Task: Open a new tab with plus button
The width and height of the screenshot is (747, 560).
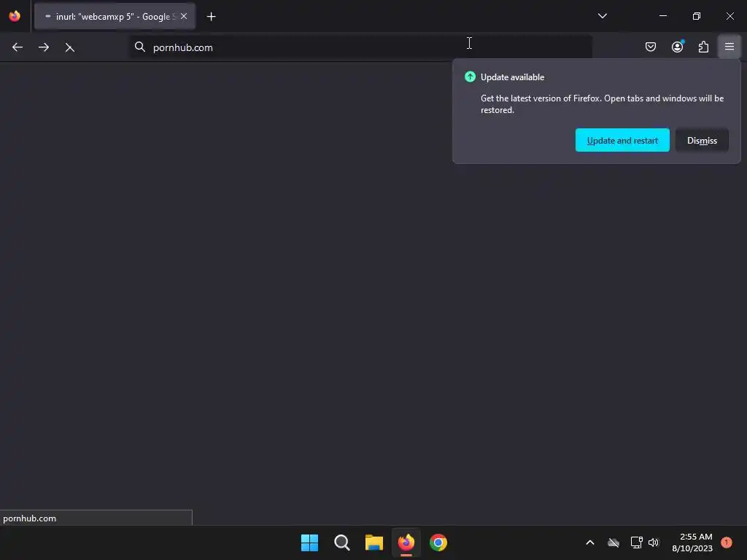Action: tap(211, 17)
